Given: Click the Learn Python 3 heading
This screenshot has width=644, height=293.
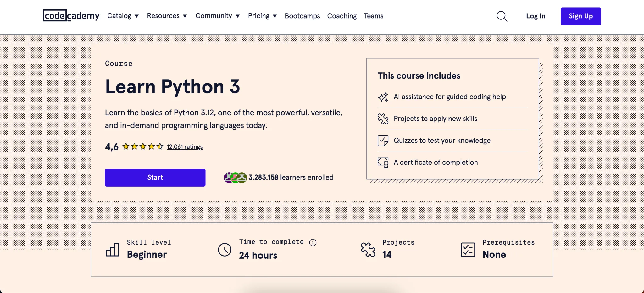Looking at the screenshot, I should pyautogui.click(x=172, y=86).
